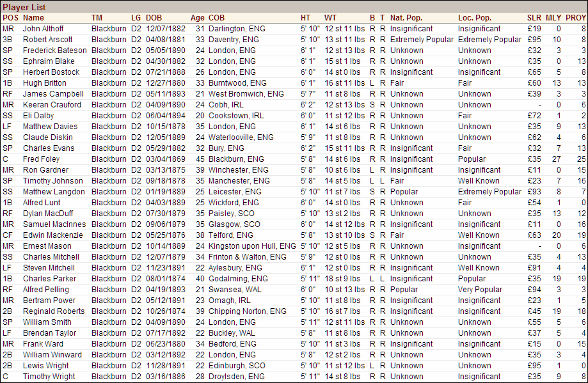Select birthplace 'Chipping Norton, ENG'

pos(248,311)
